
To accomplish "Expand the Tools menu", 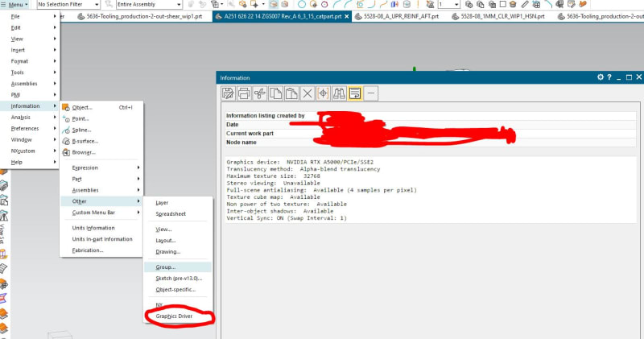I will point(31,72).
